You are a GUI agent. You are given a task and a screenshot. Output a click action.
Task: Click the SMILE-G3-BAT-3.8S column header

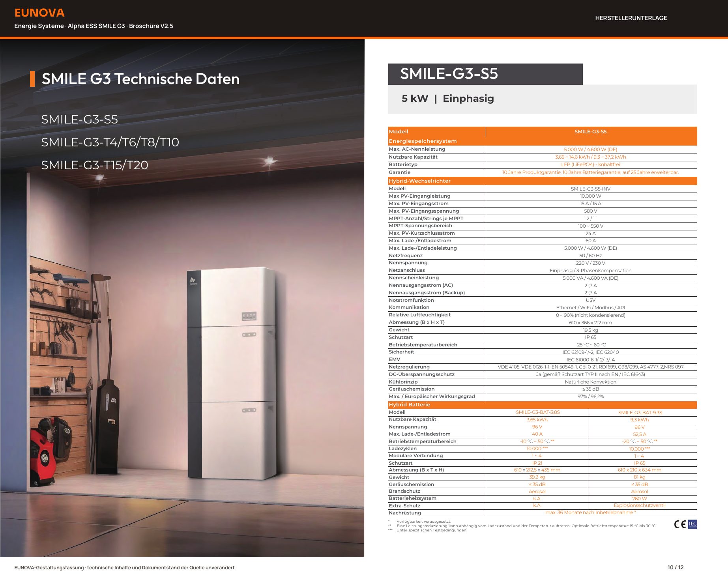click(x=537, y=412)
